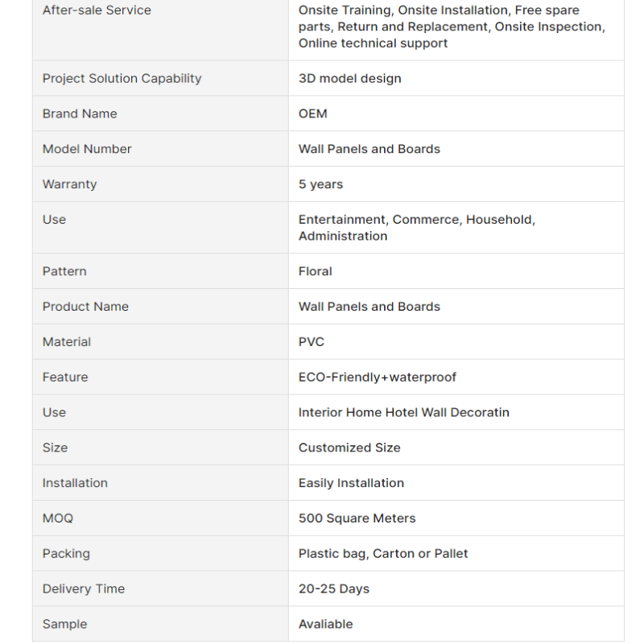Click the Model Number label

tap(87, 149)
